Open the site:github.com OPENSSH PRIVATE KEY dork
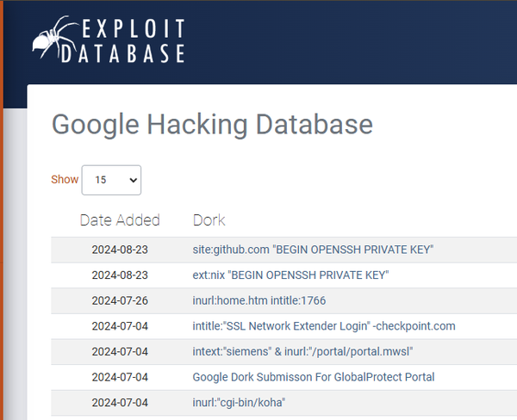This screenshot has height=420, width=517. [x=313, y=250]
